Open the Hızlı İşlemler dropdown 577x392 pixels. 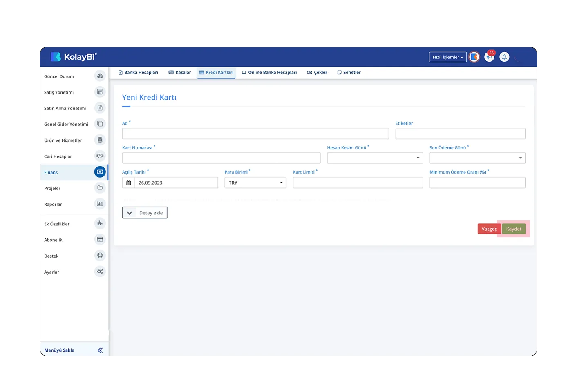[x=448, y=57]
